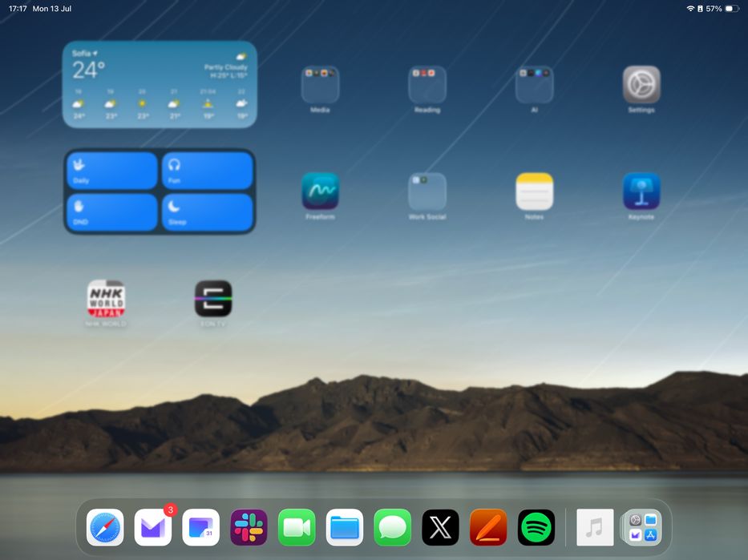Screen dimensions: 748x560
Task: Launch the Settings app
Action: pyautogui.click(x=641, y=84)
